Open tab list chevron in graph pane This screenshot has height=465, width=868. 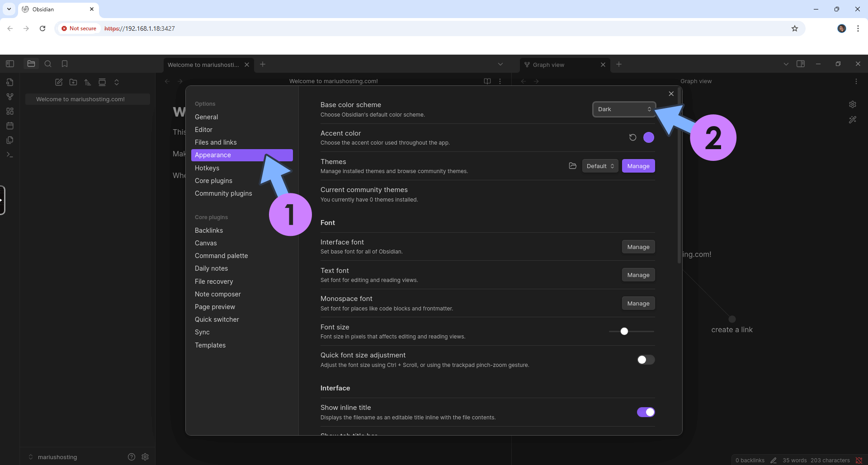tap(786, 64)
